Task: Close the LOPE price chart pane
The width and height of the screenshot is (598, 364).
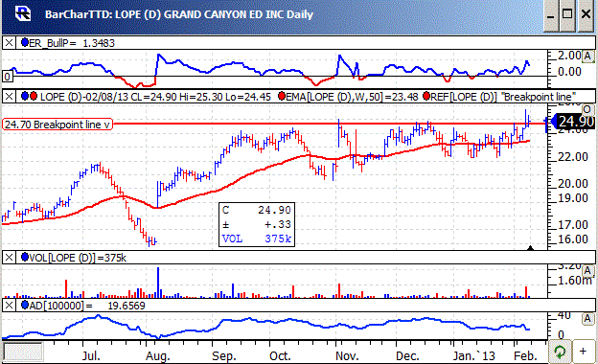Action: click(x=9, y=96)
